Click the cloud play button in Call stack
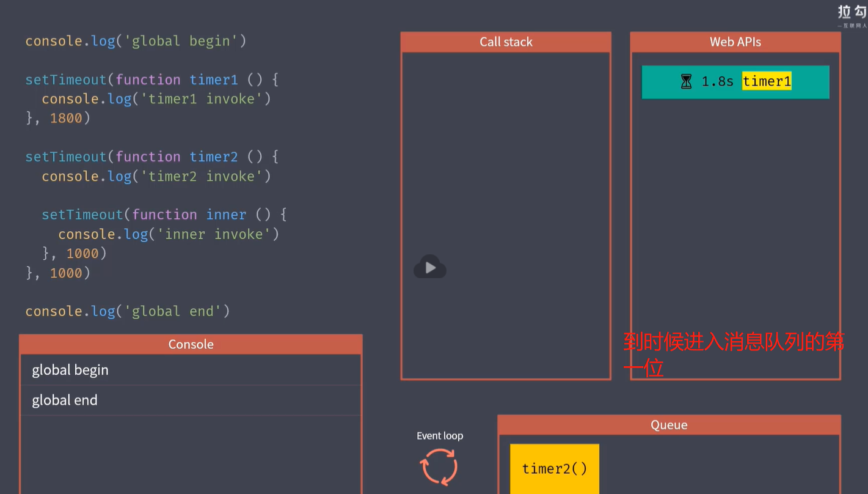 pyautogui.click(x=430, y=267)
